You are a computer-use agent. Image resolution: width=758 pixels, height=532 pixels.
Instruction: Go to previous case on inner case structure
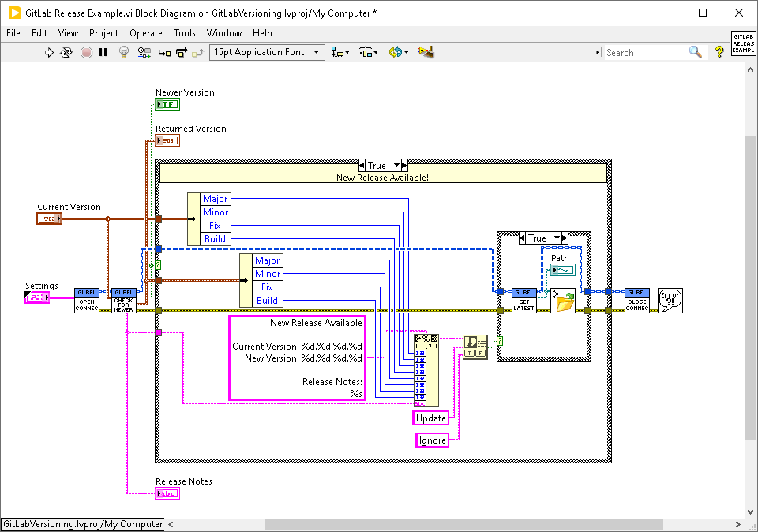[522, 238]
